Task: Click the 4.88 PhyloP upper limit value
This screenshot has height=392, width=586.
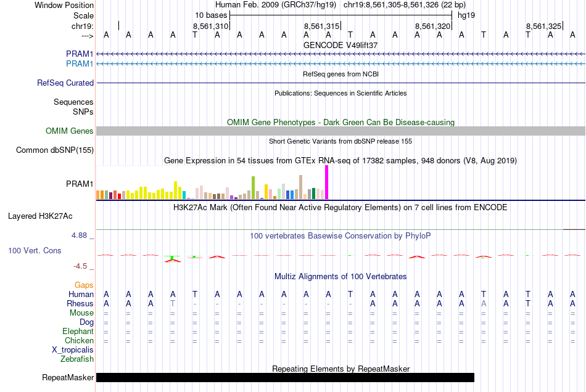Action: (79, 235)
